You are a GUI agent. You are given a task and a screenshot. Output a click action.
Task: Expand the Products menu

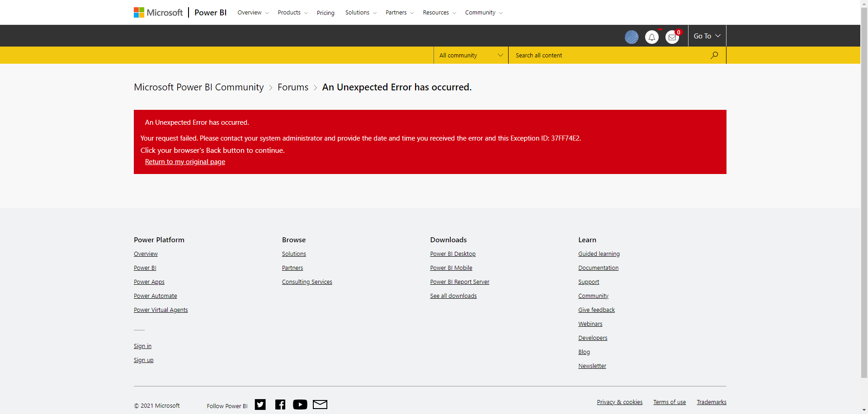point(293,13)
